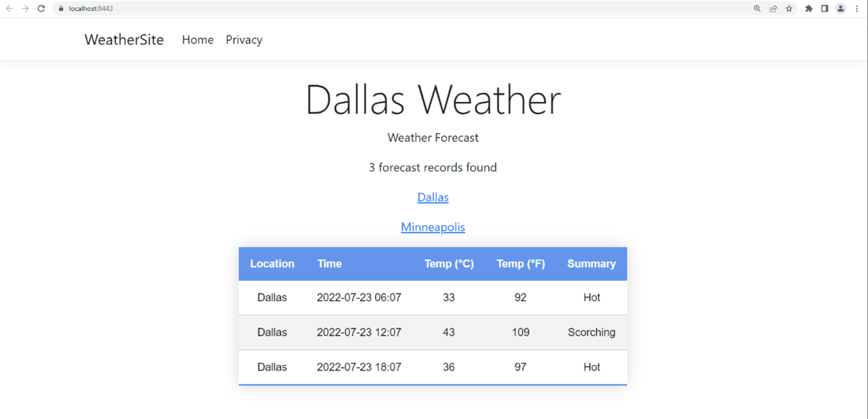The image size is (868, 419).
Task: Select the Scorching forecast row cell
Action: [x=591, y=332]
